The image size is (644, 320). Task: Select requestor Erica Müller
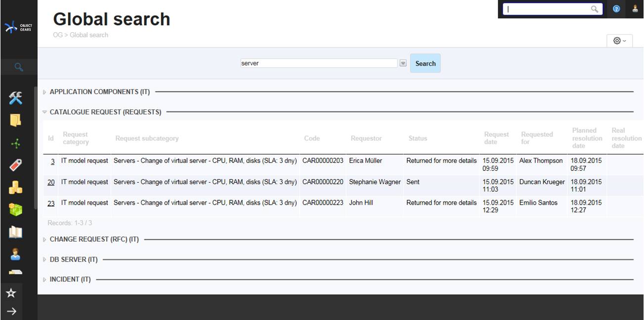(366, 161)
